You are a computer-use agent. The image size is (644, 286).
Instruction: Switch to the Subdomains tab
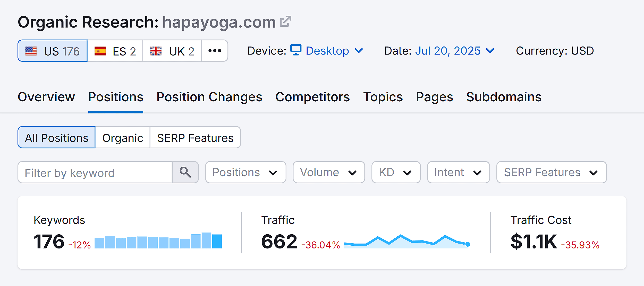504,97
